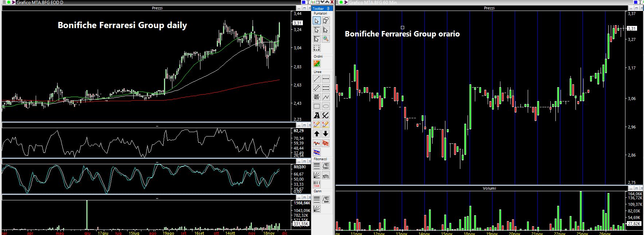The image size is (644, 235).
Task: Select the rectangle drawing tool
Action: pyautogui.click(x=316, y=107)
